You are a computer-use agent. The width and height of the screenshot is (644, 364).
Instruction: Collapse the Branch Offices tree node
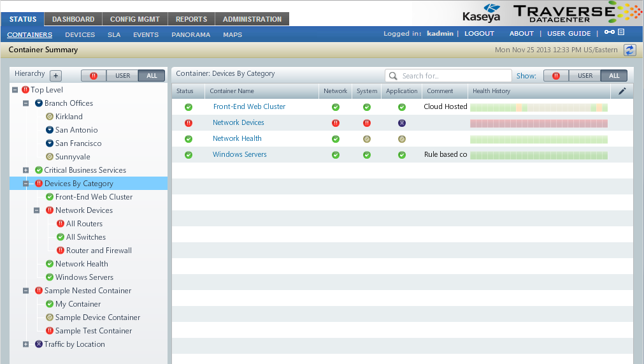[26, 103]
